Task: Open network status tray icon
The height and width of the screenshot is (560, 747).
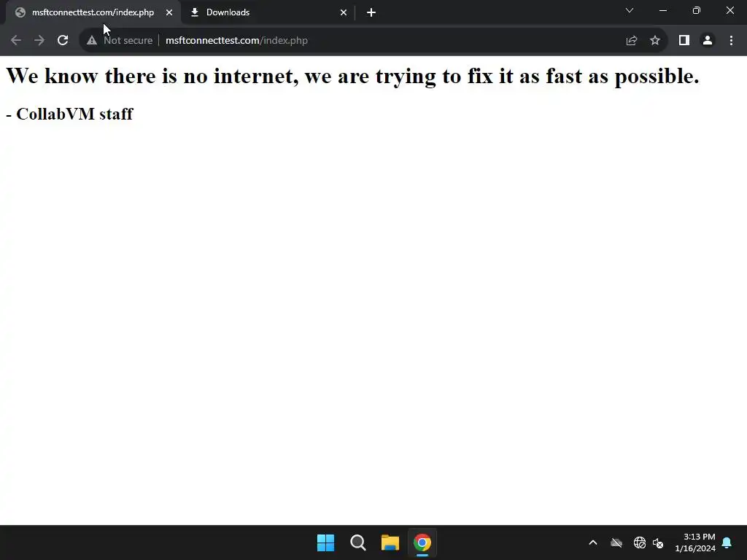Action: click(x=639, y=542)
